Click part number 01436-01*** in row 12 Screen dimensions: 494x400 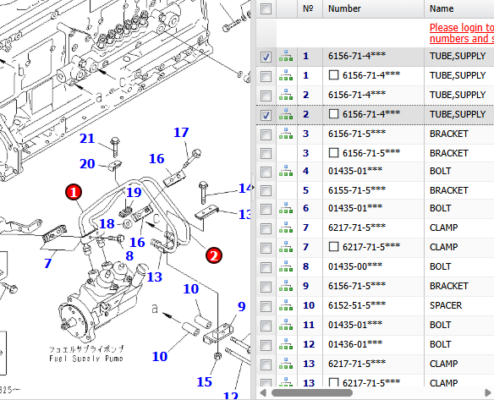tap(355, 344)
